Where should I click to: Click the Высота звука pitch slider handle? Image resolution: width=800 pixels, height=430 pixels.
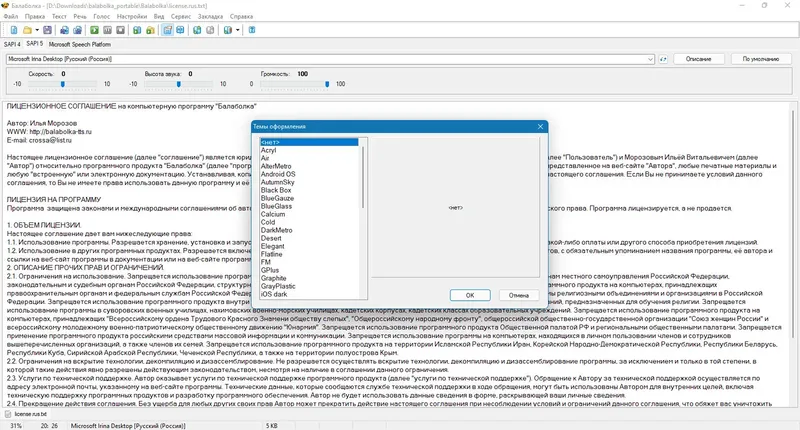(x=179, y=84)
